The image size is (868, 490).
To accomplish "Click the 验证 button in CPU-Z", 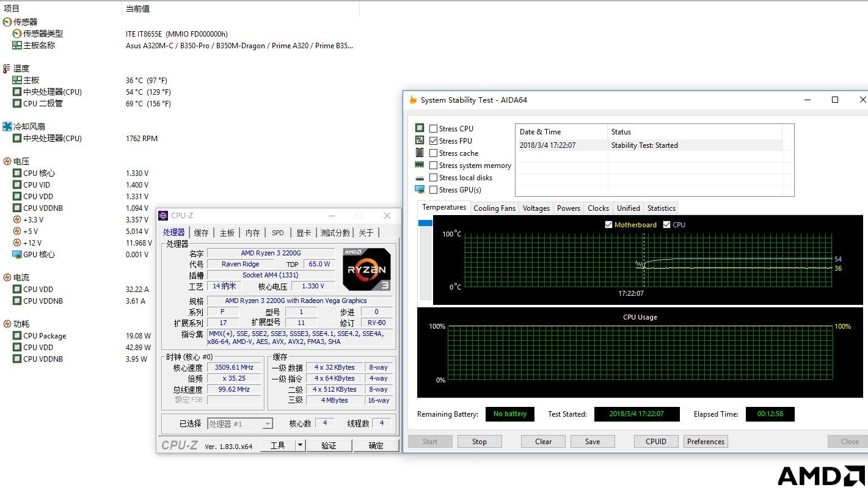I will tap(329, 445).
